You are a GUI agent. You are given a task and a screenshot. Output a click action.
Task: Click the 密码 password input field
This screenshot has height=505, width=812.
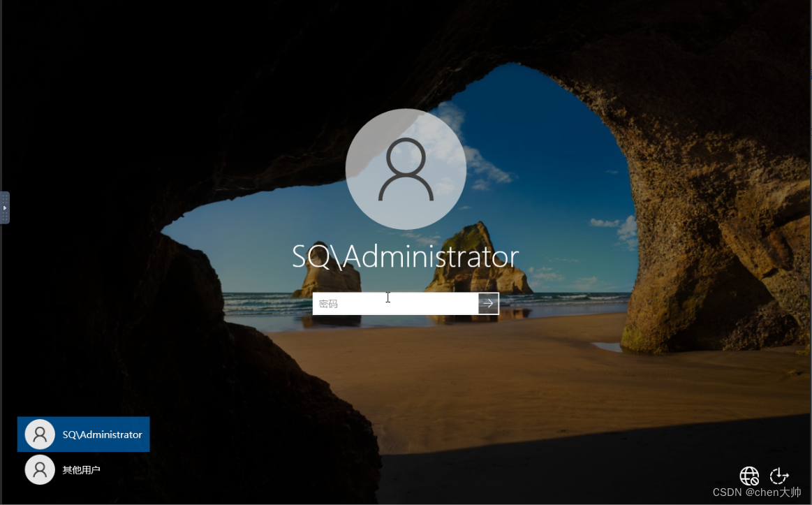pos(395,304)
